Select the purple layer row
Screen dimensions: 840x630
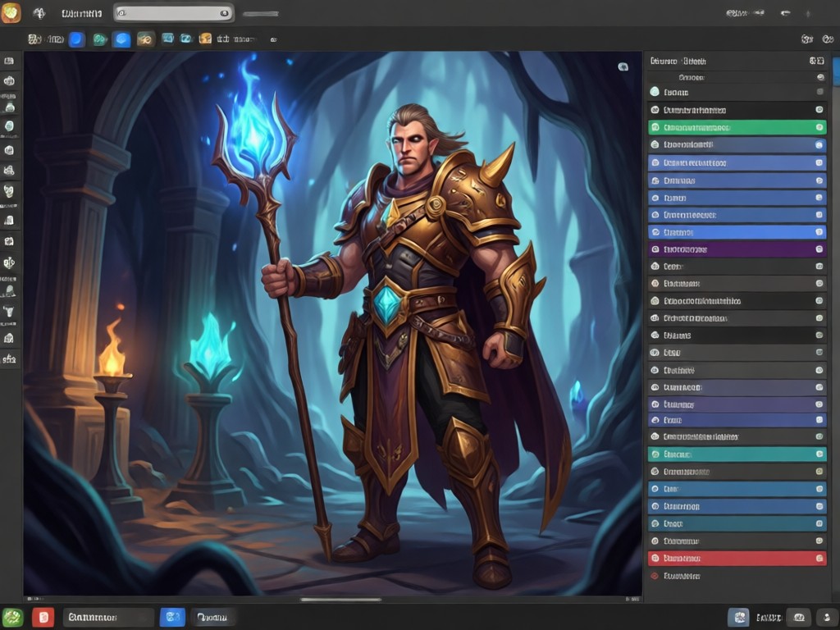737,249
